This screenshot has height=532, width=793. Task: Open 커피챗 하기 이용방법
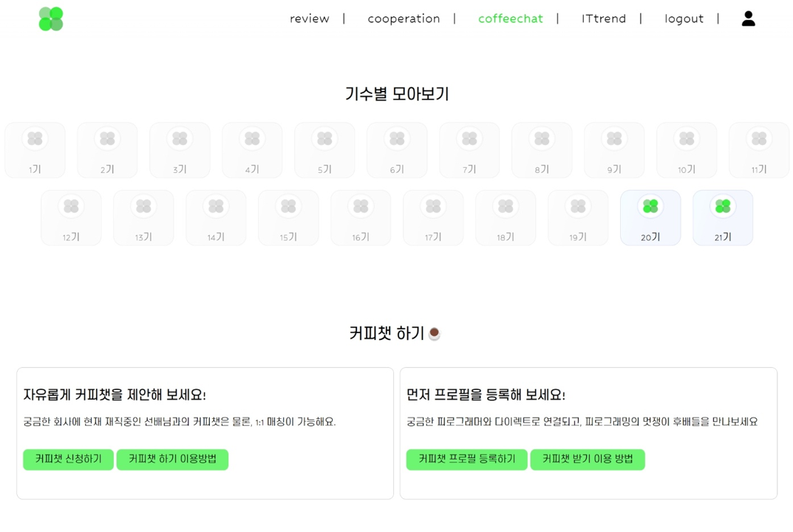172,460
